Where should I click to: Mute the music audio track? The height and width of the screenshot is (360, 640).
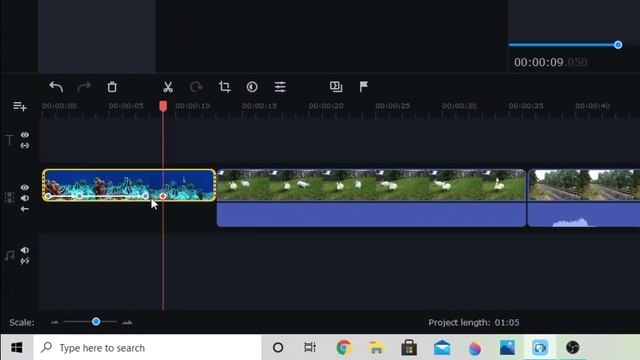pyautogui.click(x=25, y=250)
